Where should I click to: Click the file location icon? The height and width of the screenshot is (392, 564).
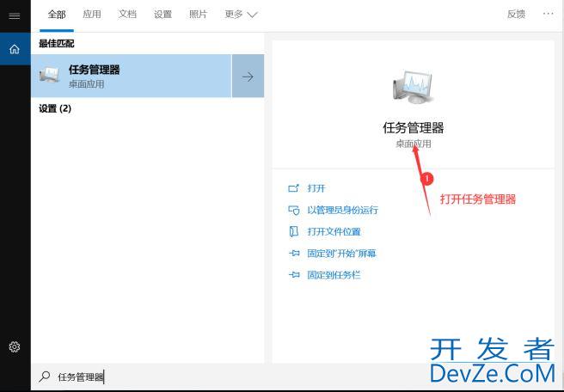[293, 231]
